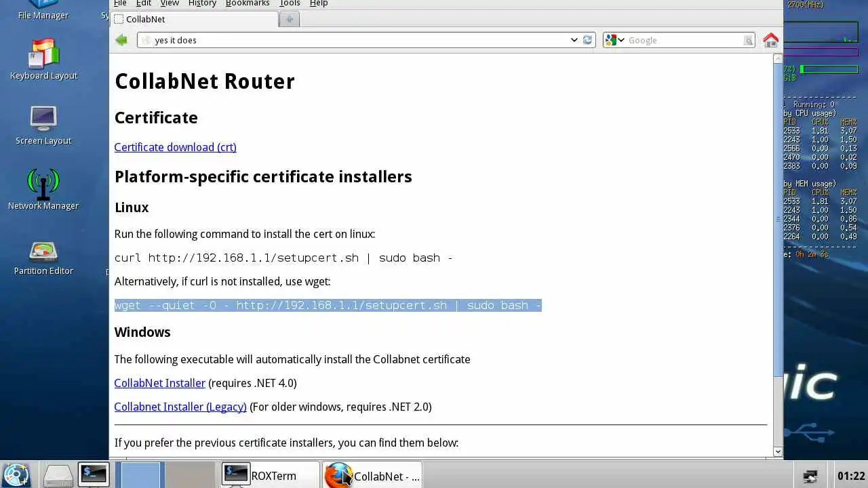The width and height of the screenshot is (868, 488).
Task: Select the CollabNet browser tab
Action: click(193, 19)
